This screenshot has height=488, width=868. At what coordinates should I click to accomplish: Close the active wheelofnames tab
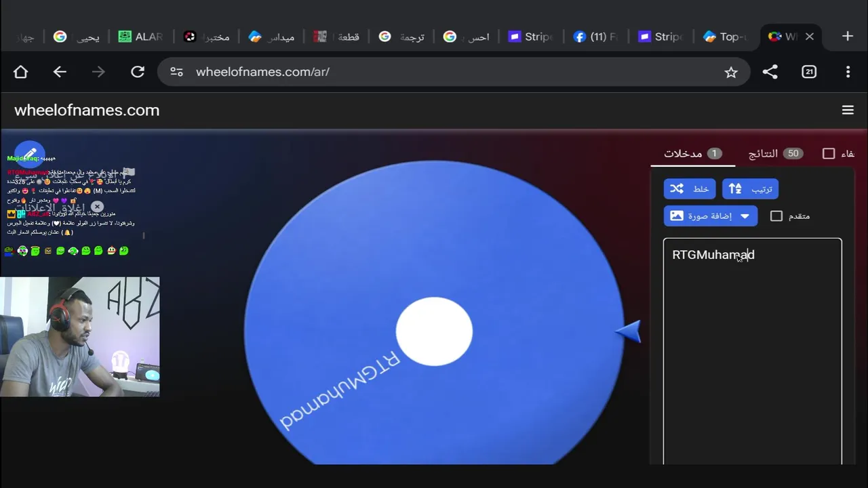click(x=809, y=37)
